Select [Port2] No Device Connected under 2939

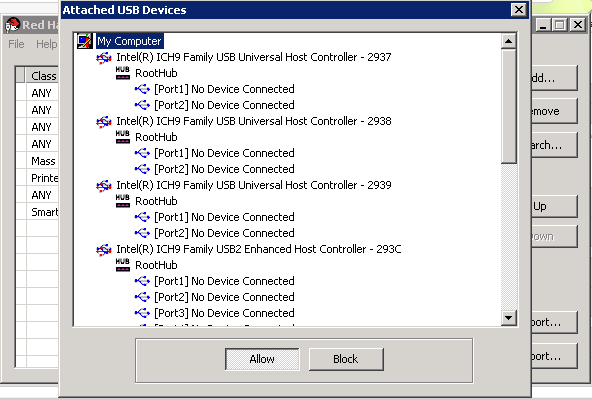(224, 233)
